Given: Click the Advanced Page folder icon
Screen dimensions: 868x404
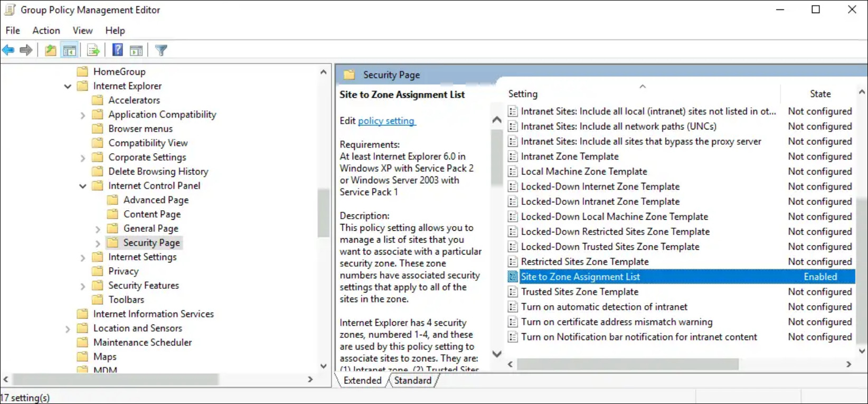Looking at the screenshot, I should [x=112, y=200].
